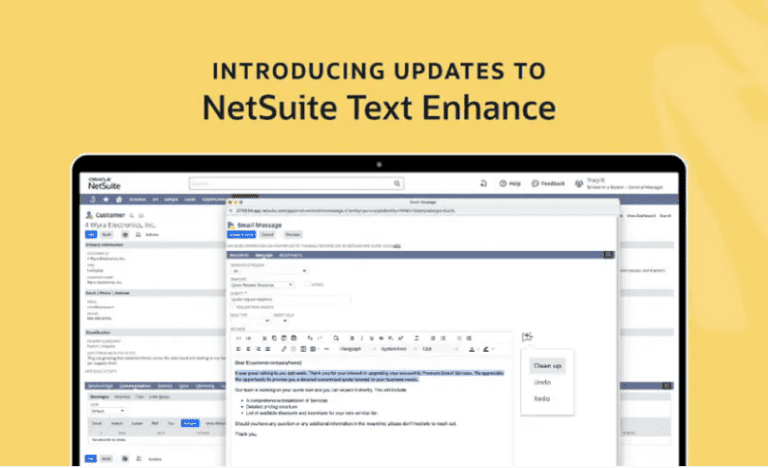Open the Paragraph format dropdown
The height and width of the screenshot is (468, 768).
coord(358,349)
